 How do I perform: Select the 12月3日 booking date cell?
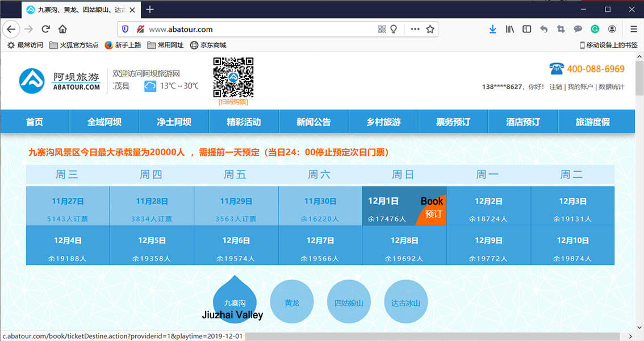pyautogui.click(x=572, y=206)
